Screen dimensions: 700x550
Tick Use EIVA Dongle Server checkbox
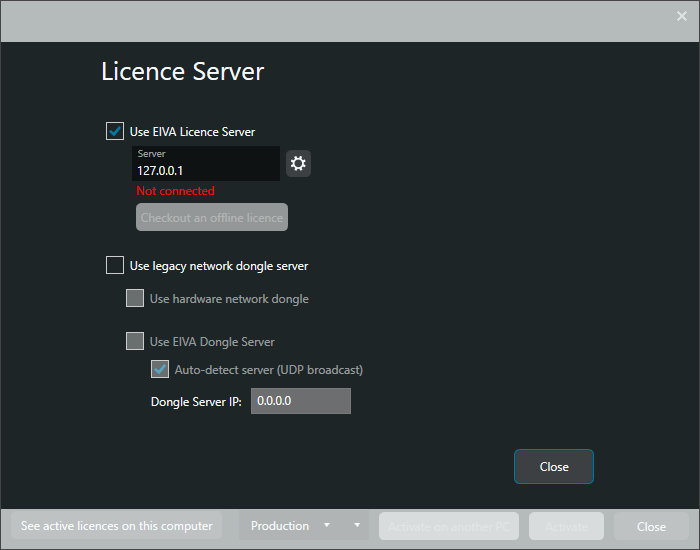(x=135, y=341)
